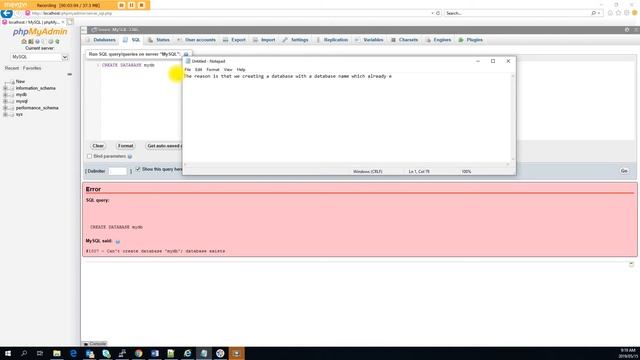This screenshot has height=360, width=640.
Task: Expand information_schema database node
Action: (x=5, y=88)
